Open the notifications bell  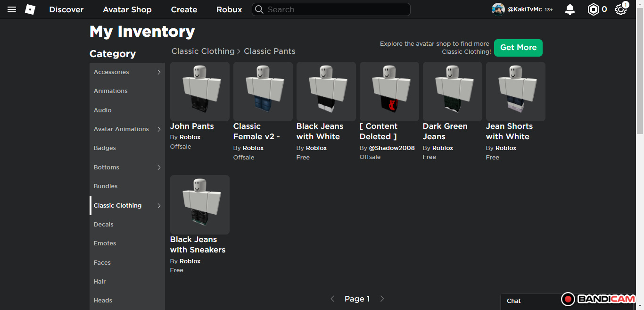coord(570,9)
